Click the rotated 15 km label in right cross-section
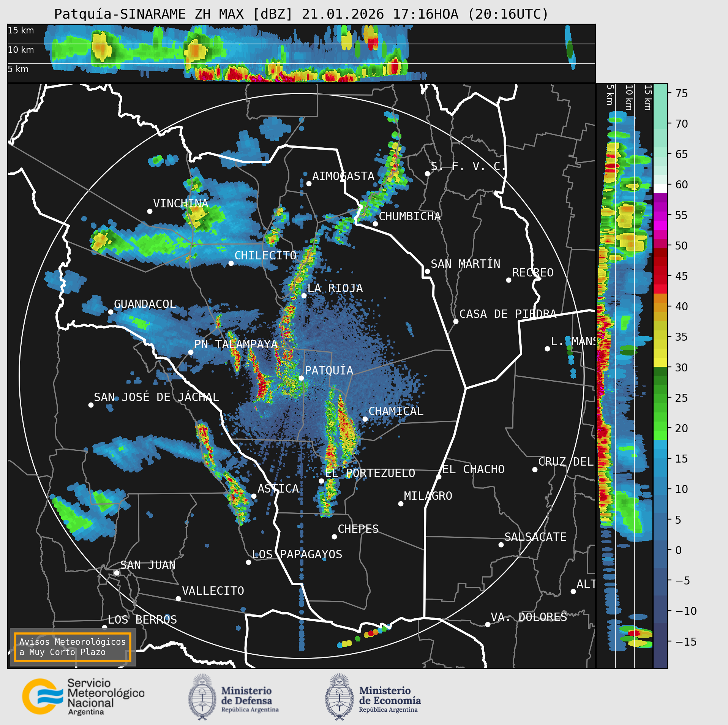 (648, 98)
